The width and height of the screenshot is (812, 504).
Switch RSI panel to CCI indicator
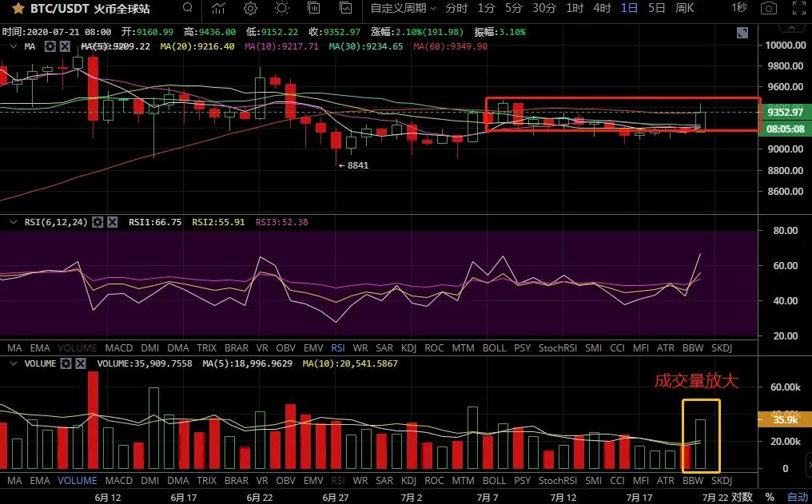(617, 347)
